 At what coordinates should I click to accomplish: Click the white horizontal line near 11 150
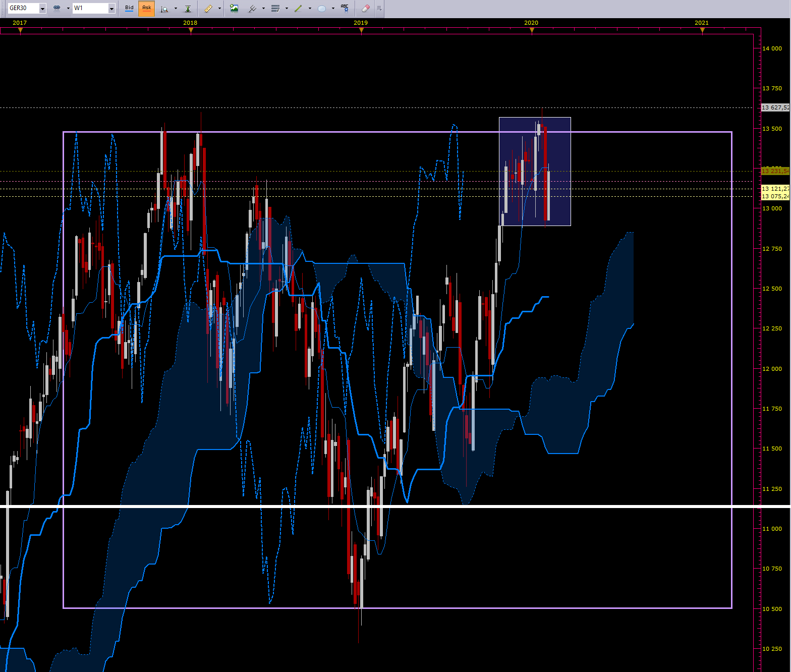(x=395, y=506)
